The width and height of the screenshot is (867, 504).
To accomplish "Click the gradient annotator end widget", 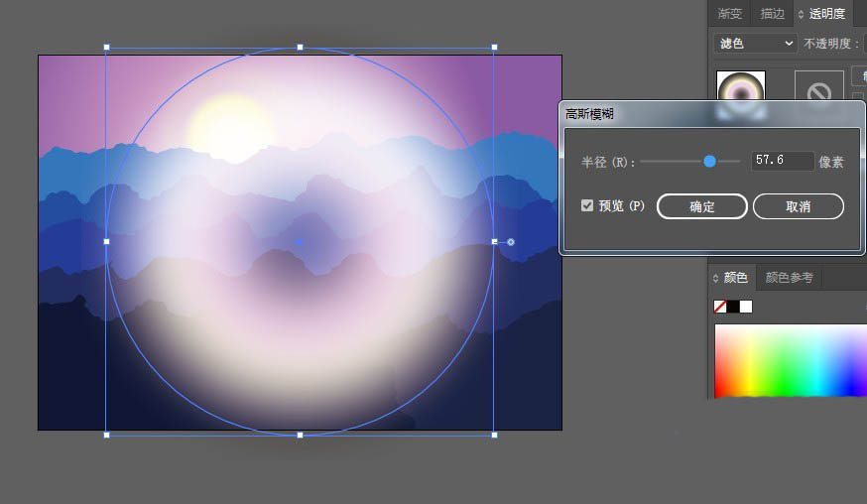I will pyautogui.click(x=511, y=242).
